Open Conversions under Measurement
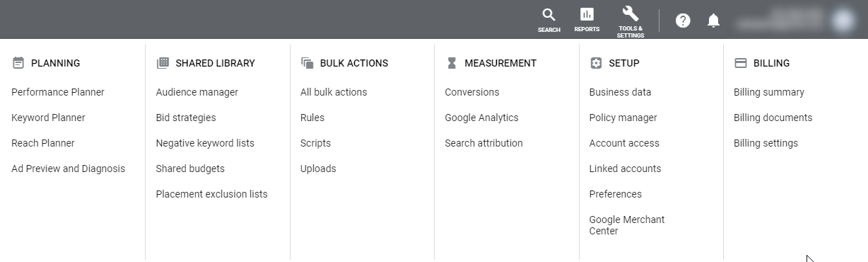 click(472, 92)
